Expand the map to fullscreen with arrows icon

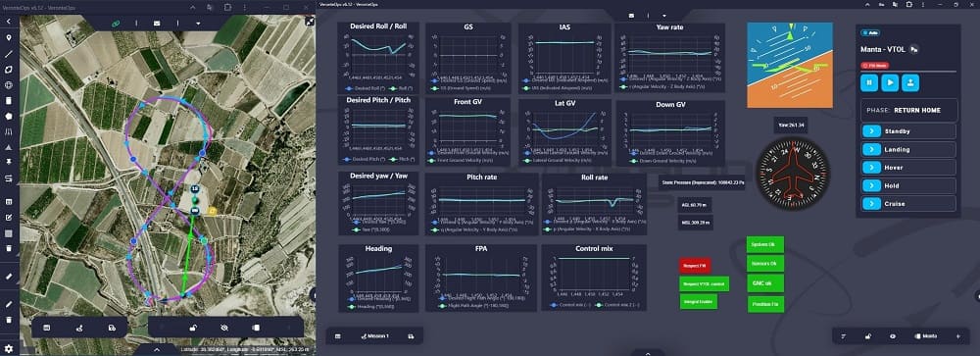coord(310,22)
